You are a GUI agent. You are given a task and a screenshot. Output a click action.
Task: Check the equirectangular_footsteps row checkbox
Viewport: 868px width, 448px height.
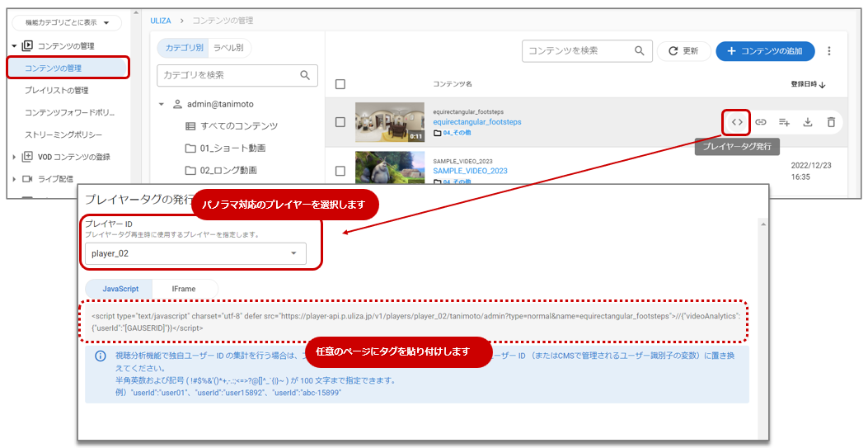coord(340,122)
